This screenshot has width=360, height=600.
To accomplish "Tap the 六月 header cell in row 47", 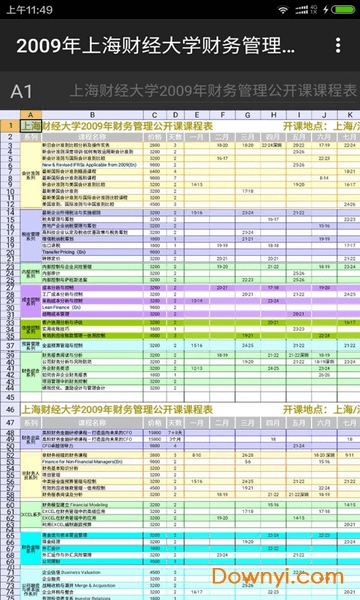I will click(x=324, y=423).
